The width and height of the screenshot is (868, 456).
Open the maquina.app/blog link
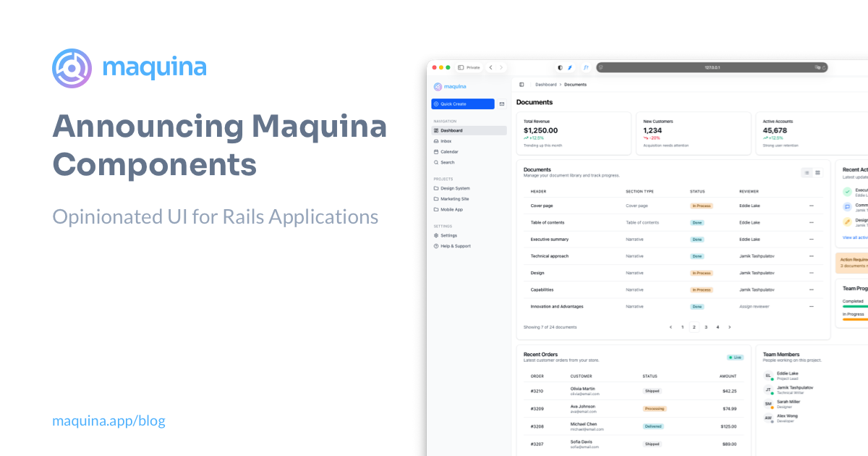point(108,421)
